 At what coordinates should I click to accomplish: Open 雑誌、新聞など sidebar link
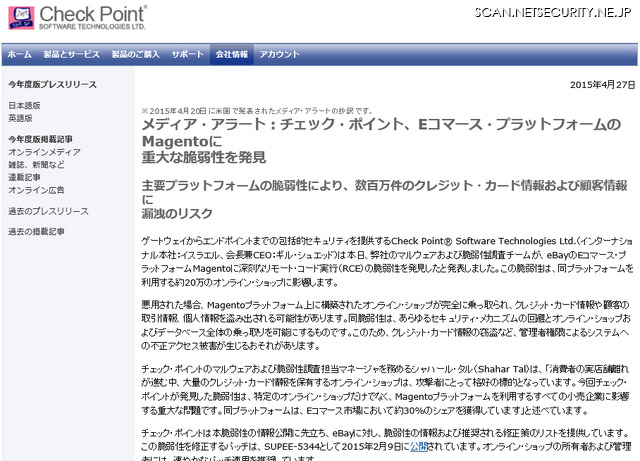point(37,164)
